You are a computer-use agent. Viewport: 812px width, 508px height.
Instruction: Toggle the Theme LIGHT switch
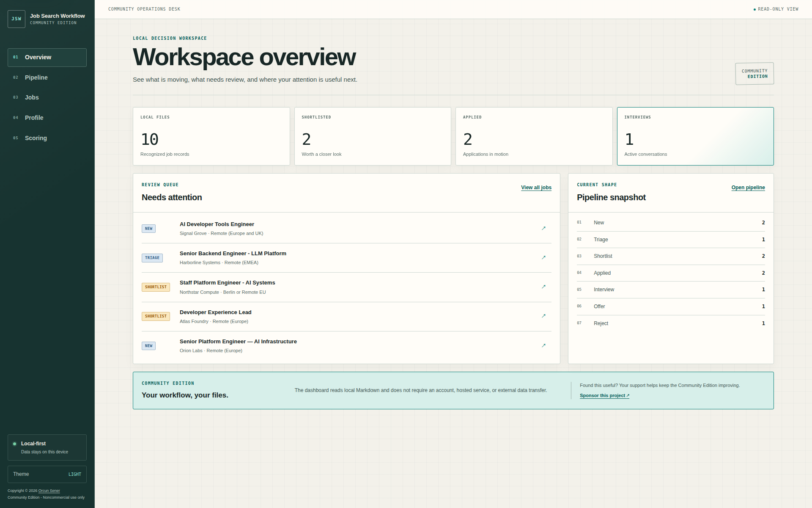pos(47,474)
